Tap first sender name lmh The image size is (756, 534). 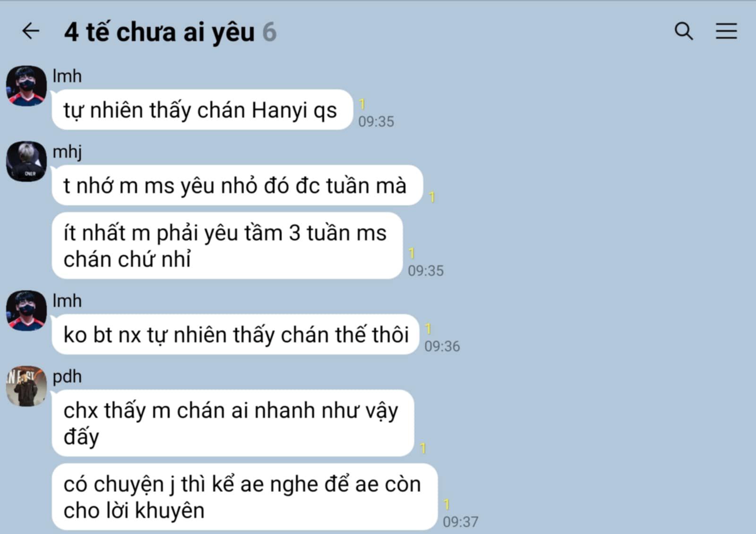click(x=67, y=76)
